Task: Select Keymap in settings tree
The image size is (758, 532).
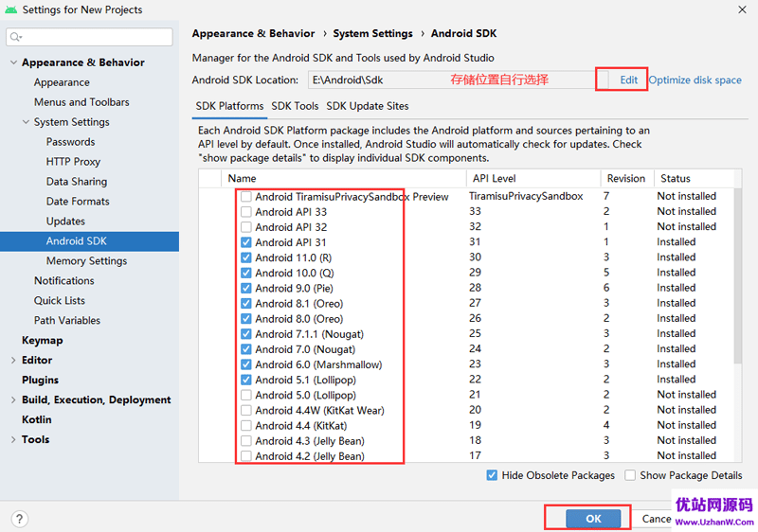Action: [x=42, y=341]
